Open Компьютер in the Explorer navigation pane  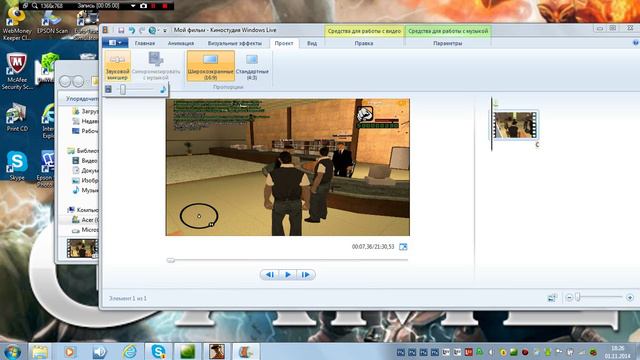(83, 210)
